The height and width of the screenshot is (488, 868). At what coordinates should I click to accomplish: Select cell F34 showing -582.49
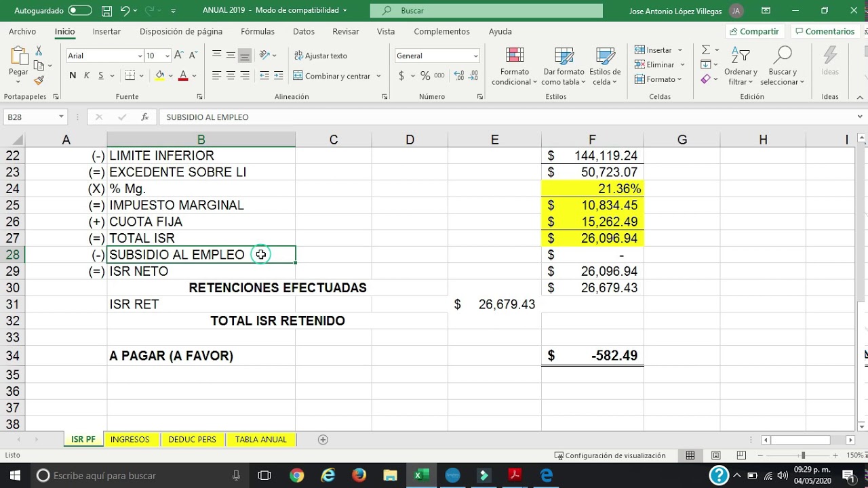coord(593,356)
